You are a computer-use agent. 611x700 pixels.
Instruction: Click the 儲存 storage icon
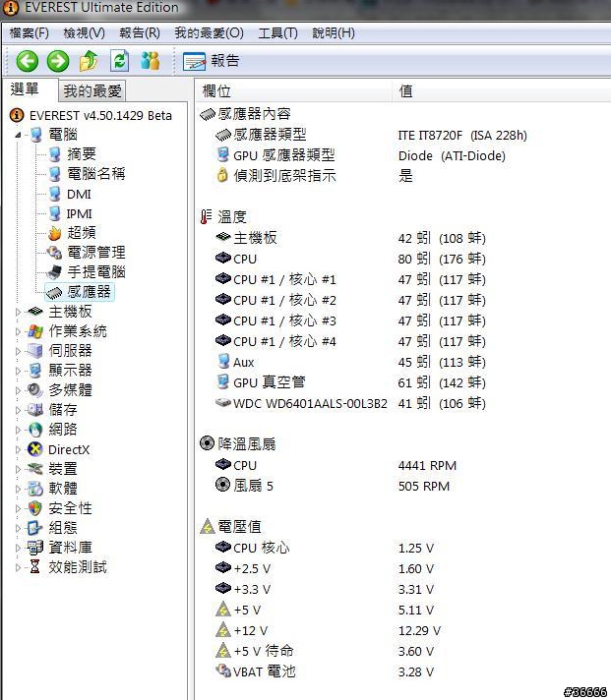(34, 410)
